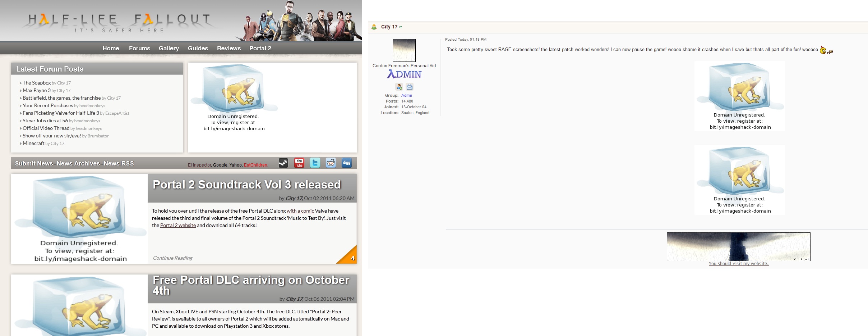Click the Admin group link
The width and height of the screenshot is (868, 336).
407,95
